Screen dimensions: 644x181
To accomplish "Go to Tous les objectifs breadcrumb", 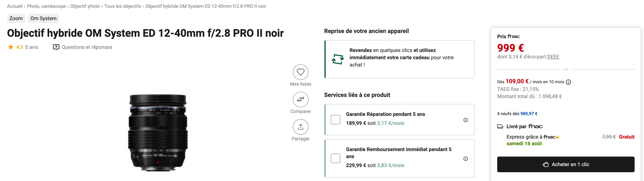I will [x=123, y=6].
